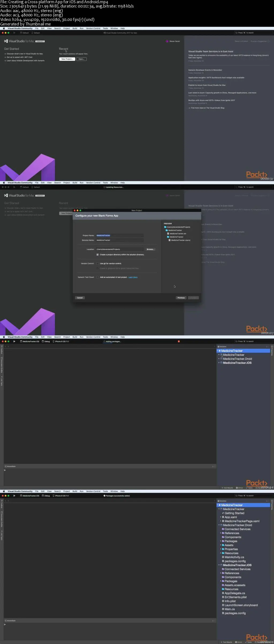
Task: Click the Location path input field
Action: (x=120, y=249)
